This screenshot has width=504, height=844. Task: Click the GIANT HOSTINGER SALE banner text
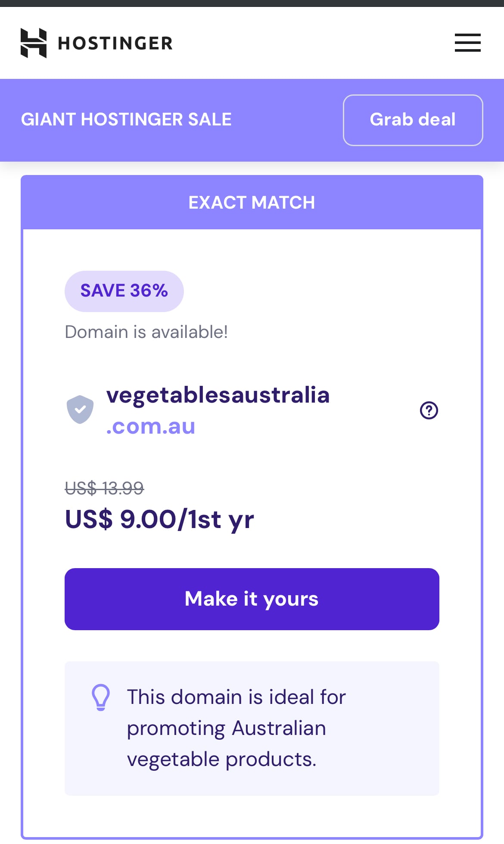(x=126, y=119)
